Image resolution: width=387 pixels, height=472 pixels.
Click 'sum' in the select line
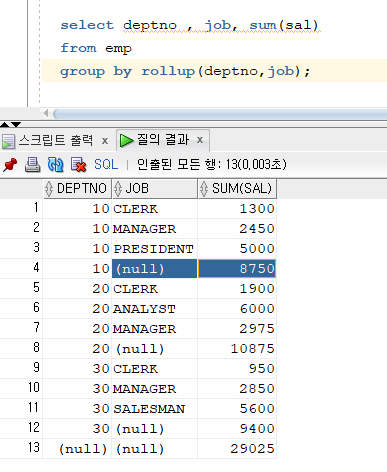coord(263,25)
